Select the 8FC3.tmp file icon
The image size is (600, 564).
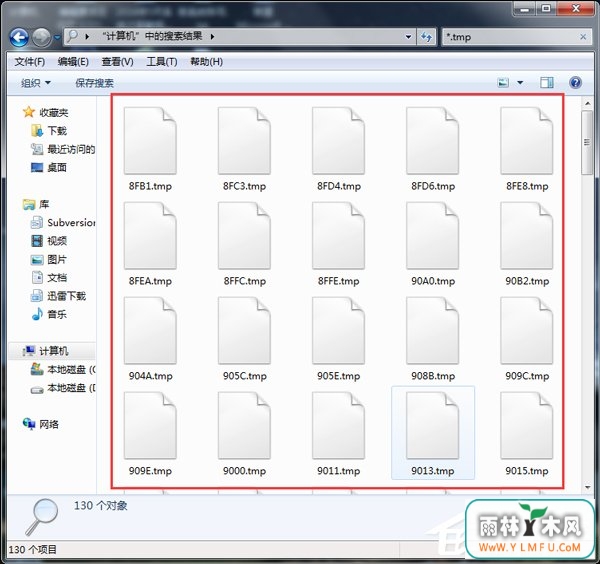click(244, 141)
